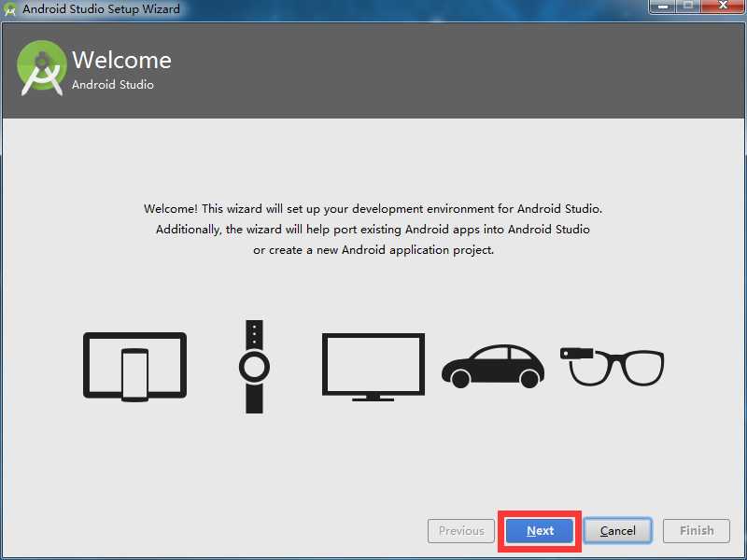Click the greyed-out Finish button
Viewport: 747px width, 560px height.
(696, 530)
